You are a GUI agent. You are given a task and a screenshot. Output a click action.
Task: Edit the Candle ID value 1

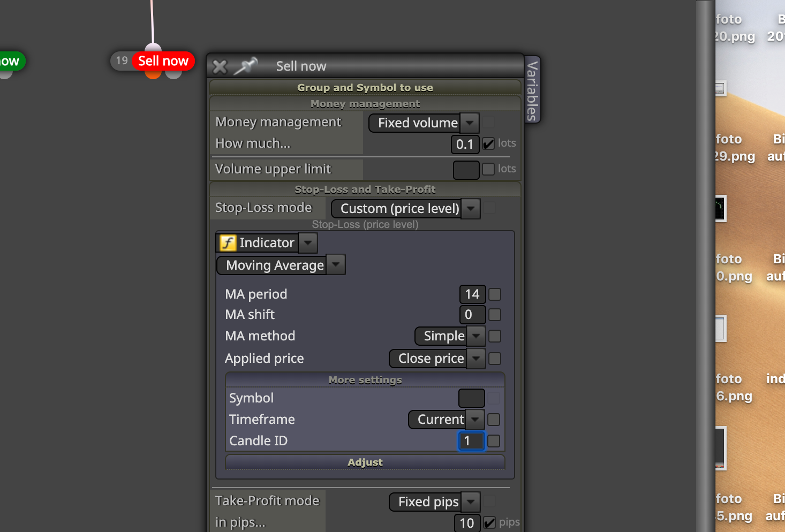tap(471, 441)
